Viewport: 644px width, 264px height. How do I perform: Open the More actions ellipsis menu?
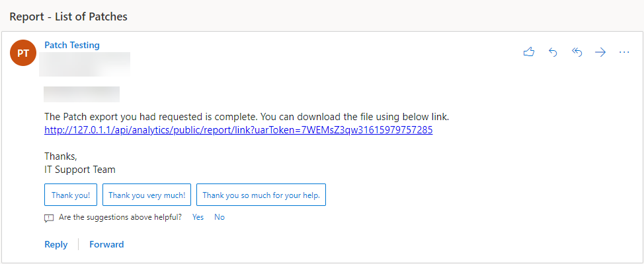tap(624, 53)
